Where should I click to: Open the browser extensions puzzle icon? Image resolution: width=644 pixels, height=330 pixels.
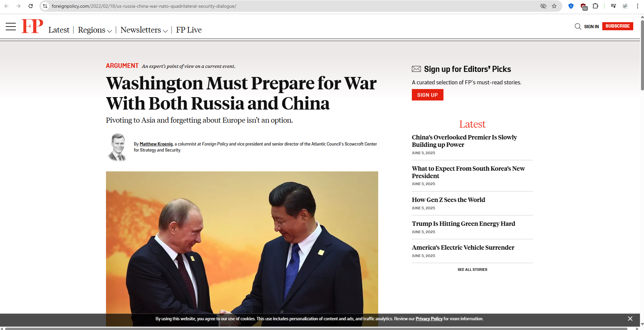coord(596,6)
